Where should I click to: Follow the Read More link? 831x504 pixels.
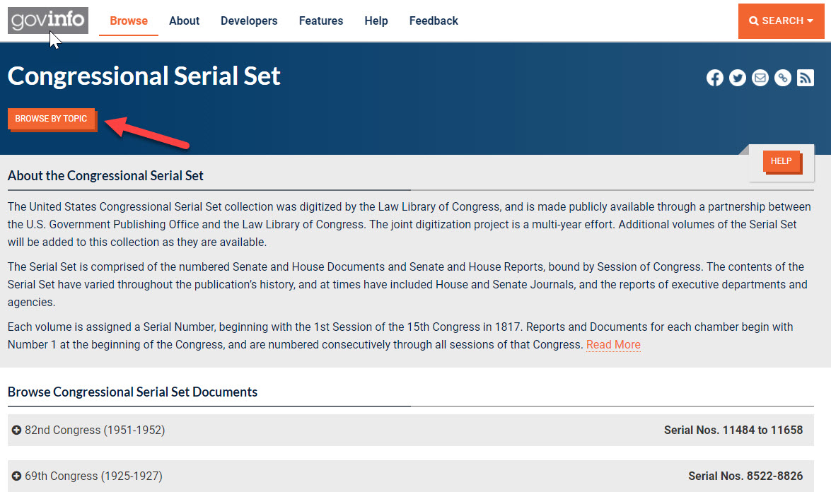(x=613, y=345)
